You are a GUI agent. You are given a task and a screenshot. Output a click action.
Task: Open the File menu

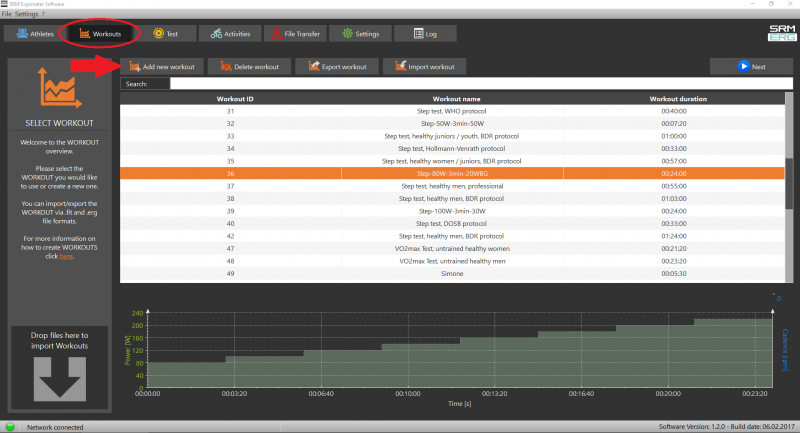(7, 13)
